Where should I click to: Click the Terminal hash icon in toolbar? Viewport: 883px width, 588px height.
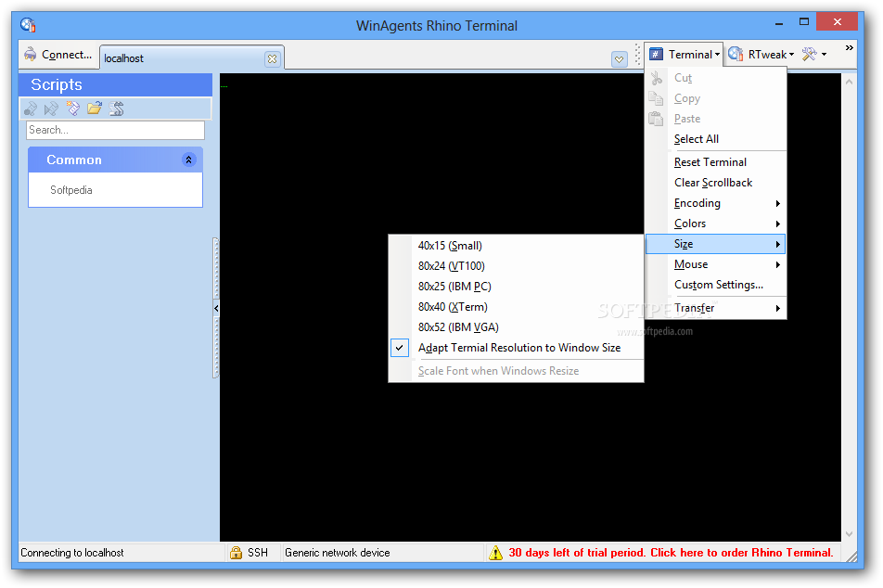point(656,54)
